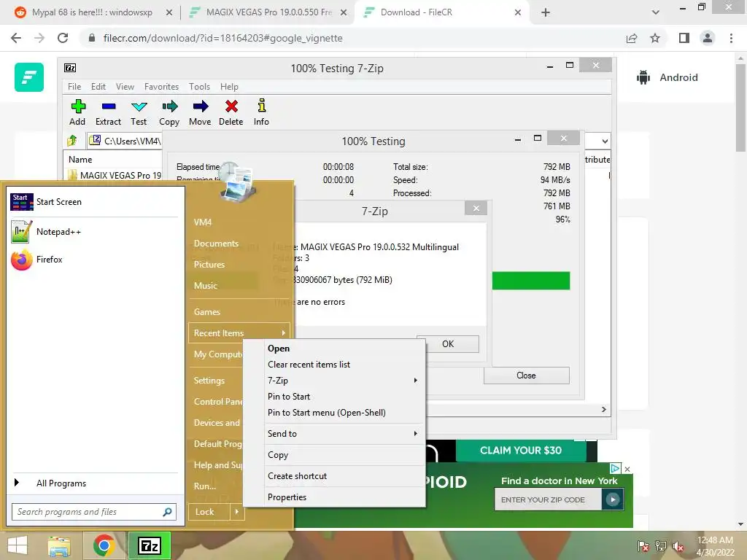Expand the Send to submenu
The width and height of the screenshot is (747, 560).
342,434
